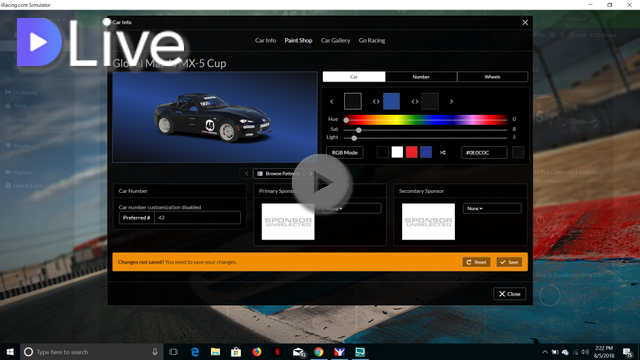640x360 pixels.
Task: Pick the dark blue preset swatch
Action: point(426,152)
